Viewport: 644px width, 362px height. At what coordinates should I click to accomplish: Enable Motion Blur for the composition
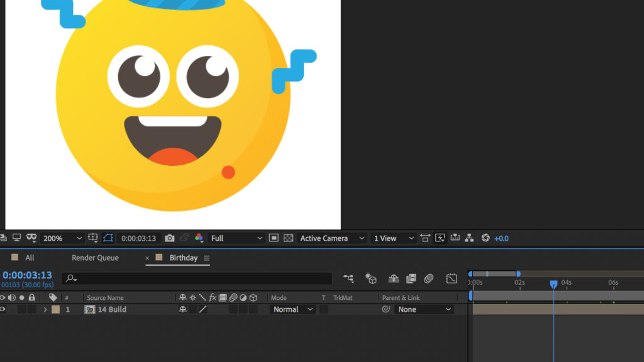[429, 278]
